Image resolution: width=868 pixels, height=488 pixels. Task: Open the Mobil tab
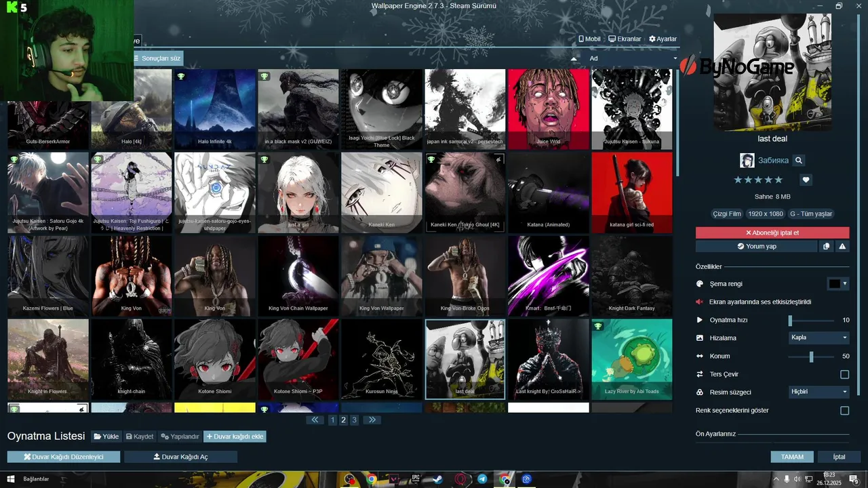[589, 39]
